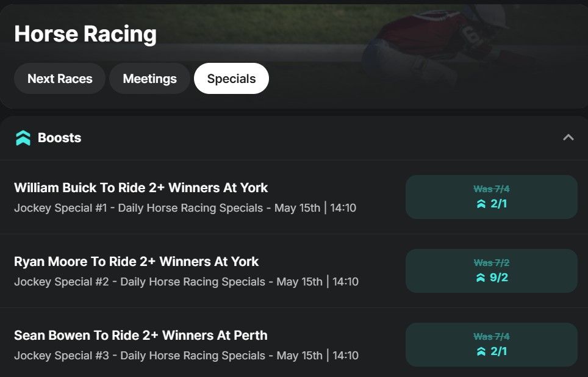Image resolution: width=588 pixels, height=377 pixels.
Task: Pick Sean Bowen 2/1 boosted odds button
Action: coord(491,345)
